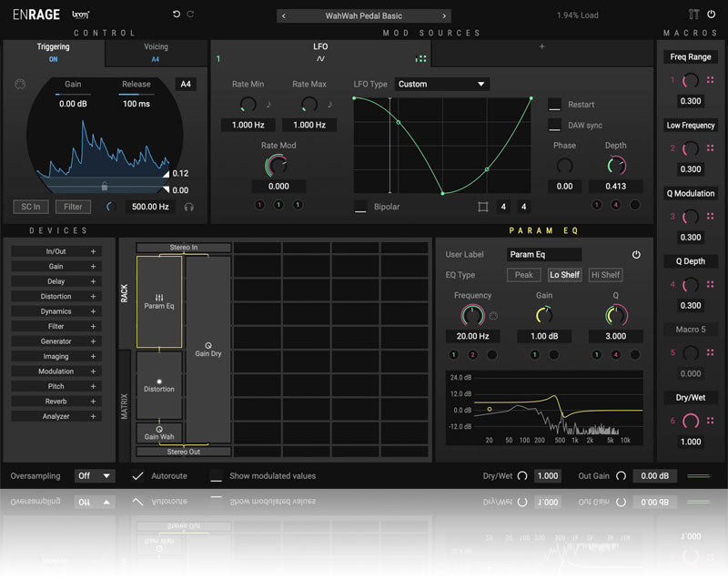Screen dimensions: 728x580
Task: Click the 500.00 Hz filter value field
Action: (150, 207)
